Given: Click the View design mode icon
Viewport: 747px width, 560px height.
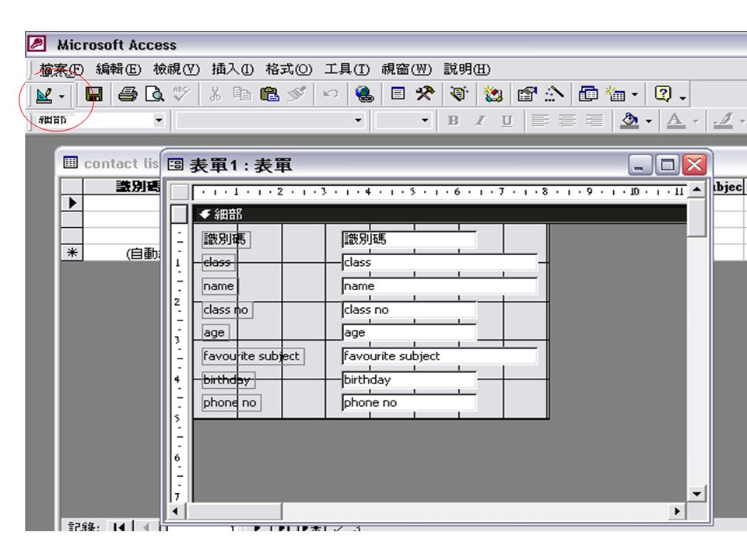Looking at the screenshot, I should coord(44,95).
